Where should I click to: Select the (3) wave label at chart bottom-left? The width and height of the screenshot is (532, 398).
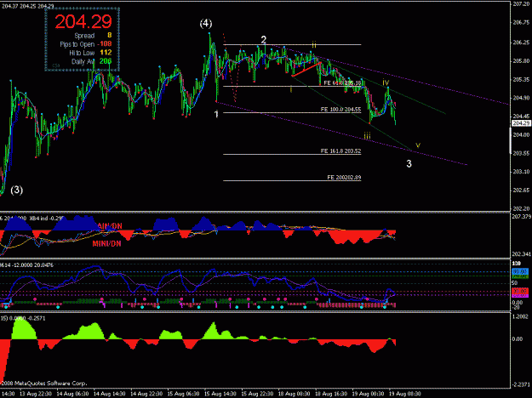(17, 190)
